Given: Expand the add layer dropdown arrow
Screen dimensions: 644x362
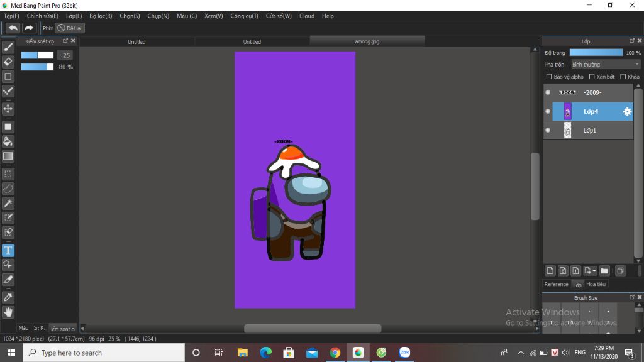Looking at the screenshot, I should coord(594,271).
